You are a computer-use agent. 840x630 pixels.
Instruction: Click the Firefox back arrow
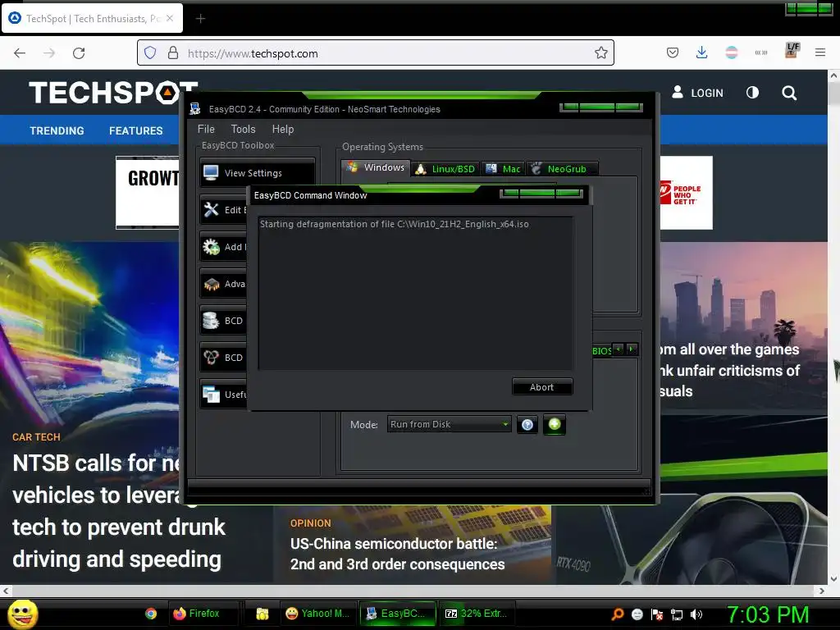point(20,53)
